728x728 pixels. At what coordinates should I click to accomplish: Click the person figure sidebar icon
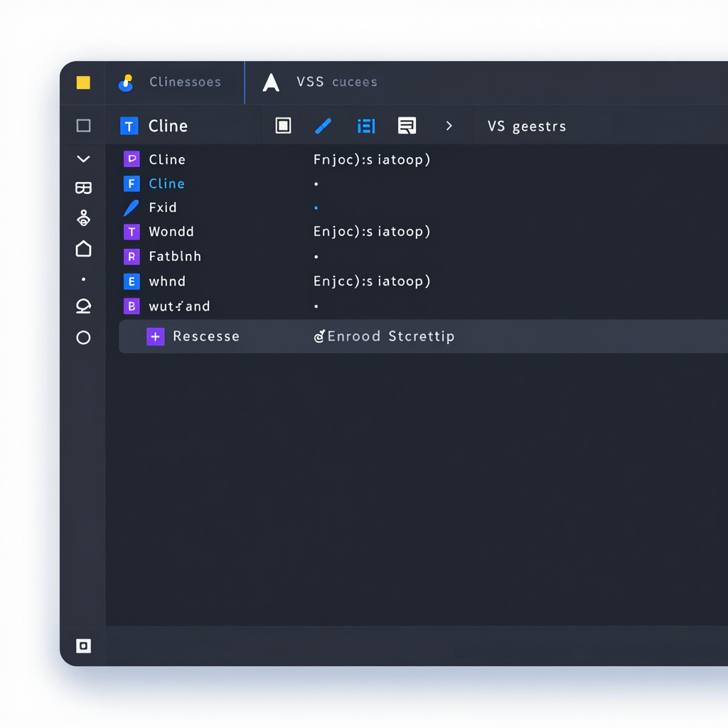[x=84, y=218]
